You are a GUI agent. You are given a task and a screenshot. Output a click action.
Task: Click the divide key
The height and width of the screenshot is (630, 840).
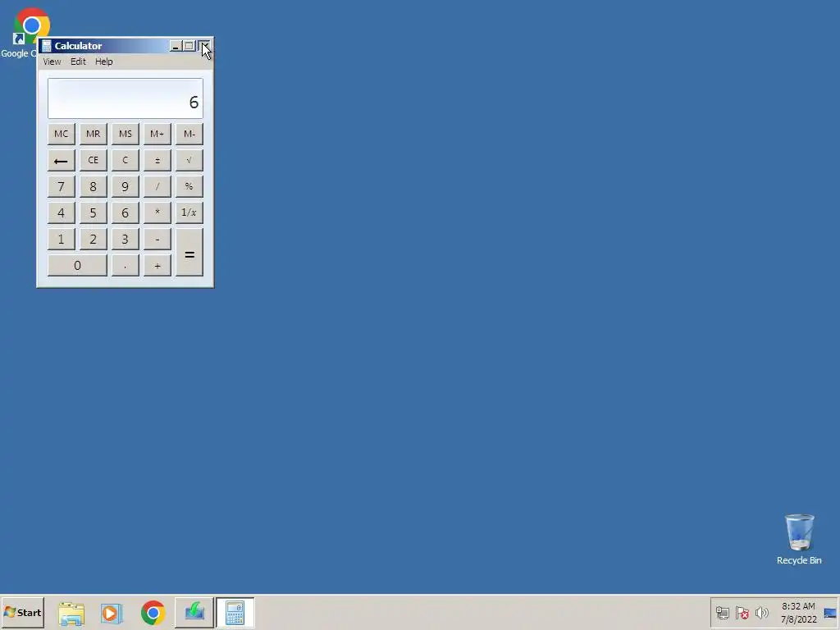tap(157, 186)
